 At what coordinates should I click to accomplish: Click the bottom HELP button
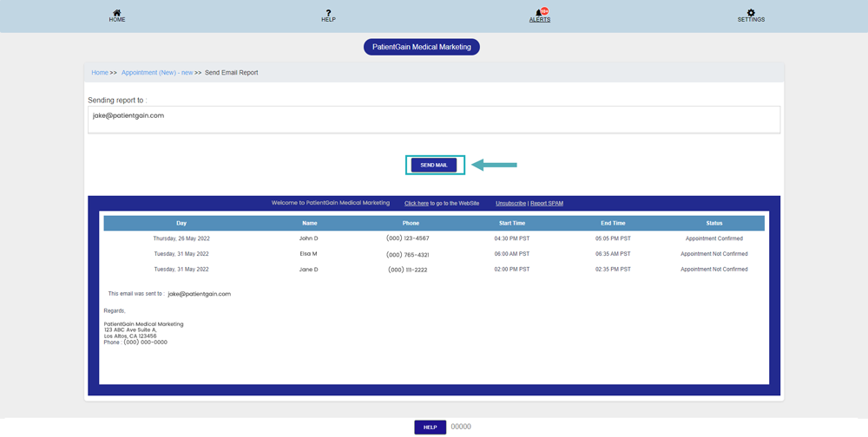tap(431, 427)
